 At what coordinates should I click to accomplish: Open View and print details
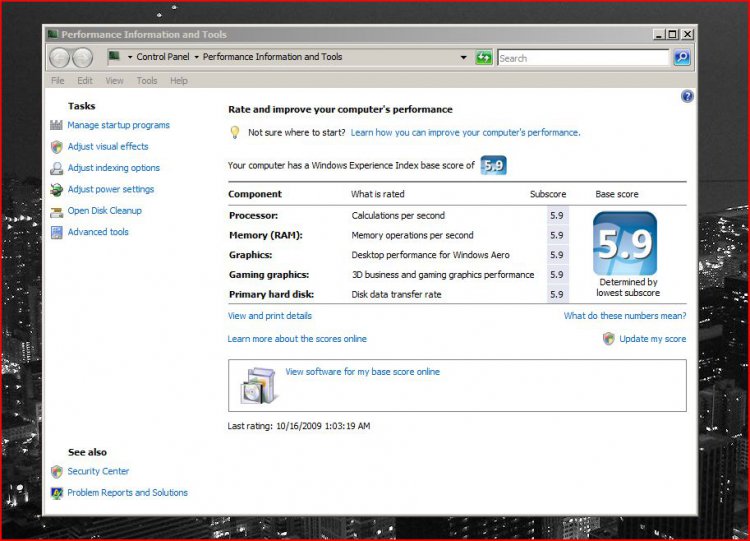(270, 316)
